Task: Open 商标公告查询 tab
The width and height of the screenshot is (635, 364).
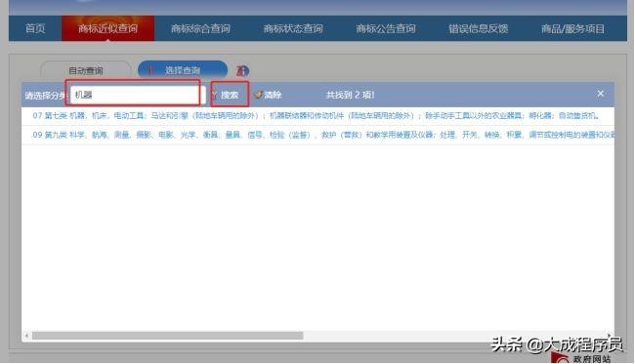Action: point(386,28)
